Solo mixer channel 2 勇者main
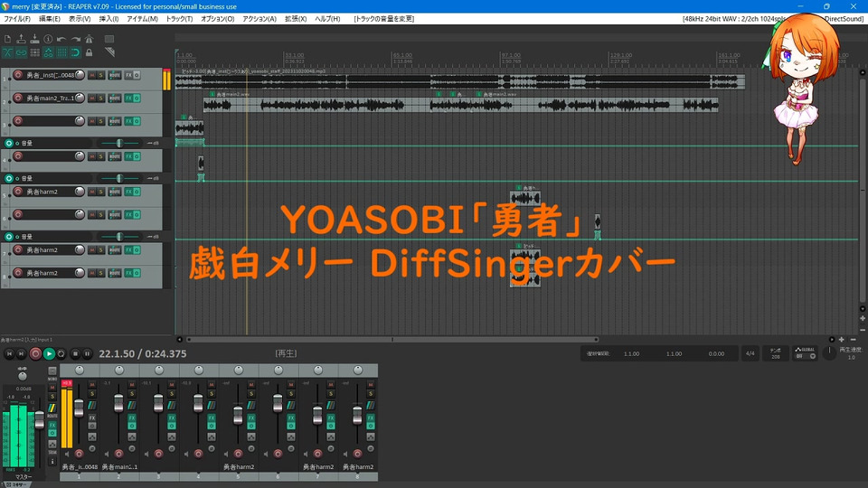 pyautogui.click(x=132, y=393)
